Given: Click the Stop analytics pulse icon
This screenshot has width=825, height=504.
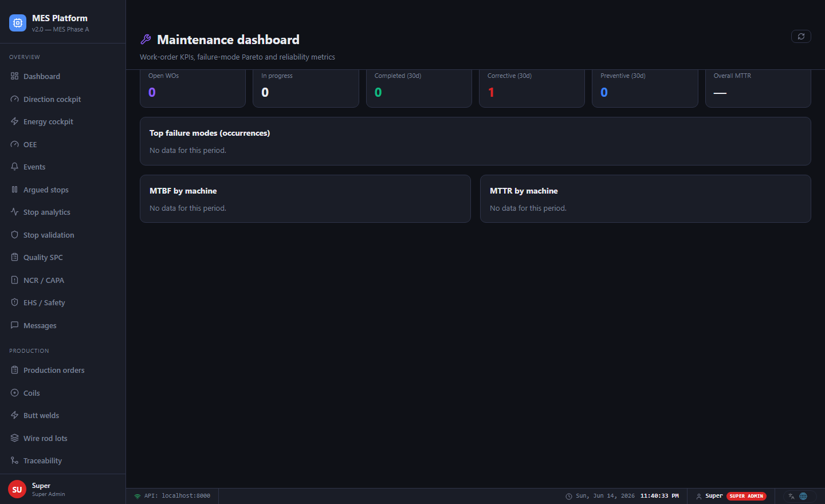Looking at the screenshot, I should tap(14, 212).
